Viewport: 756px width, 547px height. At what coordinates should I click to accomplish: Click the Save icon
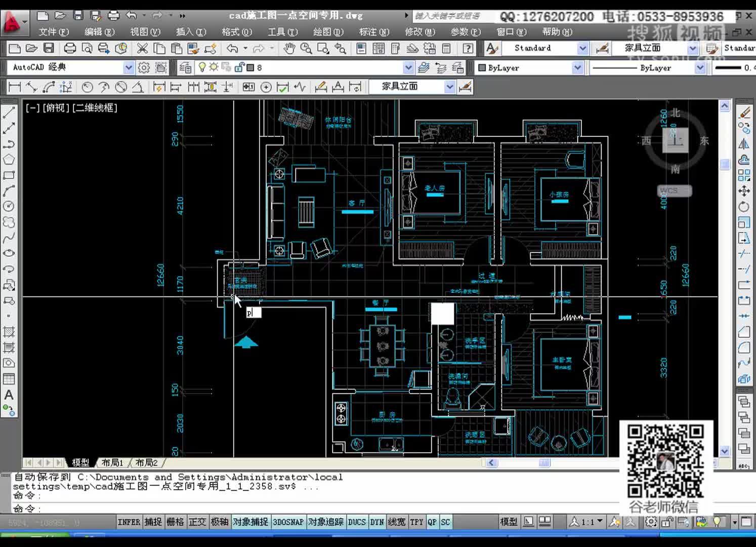[x=48, y=48]
